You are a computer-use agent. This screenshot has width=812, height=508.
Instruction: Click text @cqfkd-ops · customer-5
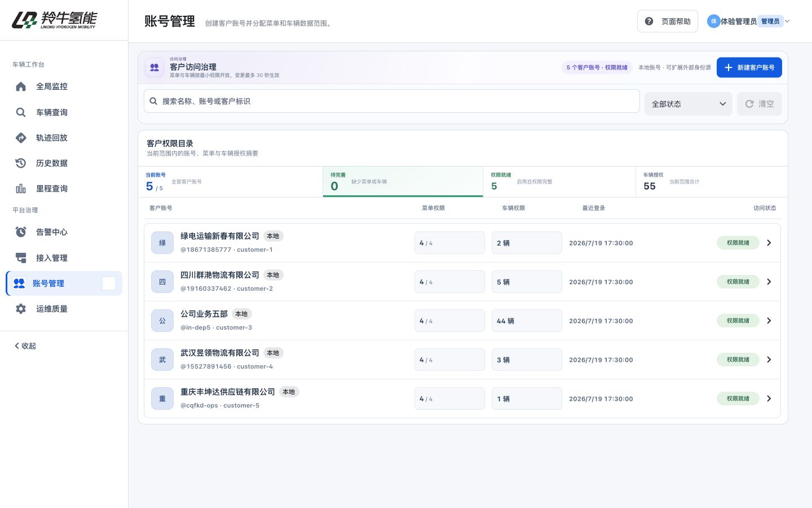click(220, 405)
